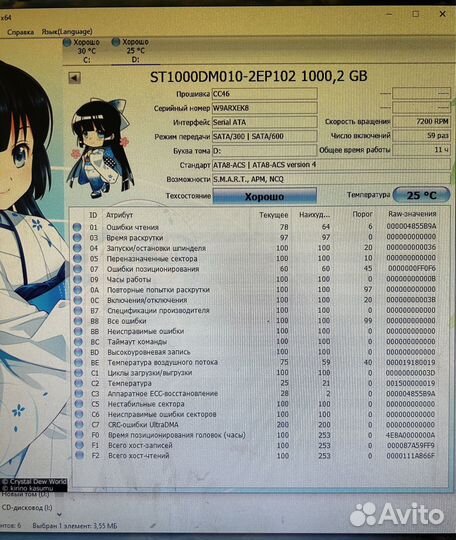Click the status icon for Всего хост-чтений
Viewport: 456px width, 540px height.
point(80,455)
